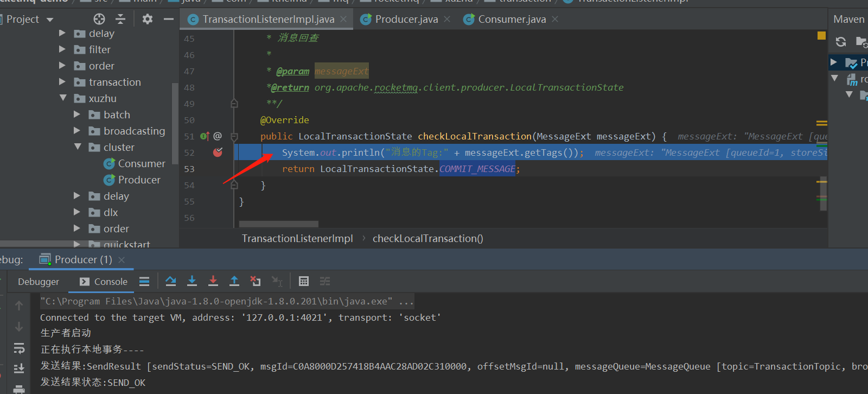Toggle scroll-to-end in the console

[x=19, y=368]
